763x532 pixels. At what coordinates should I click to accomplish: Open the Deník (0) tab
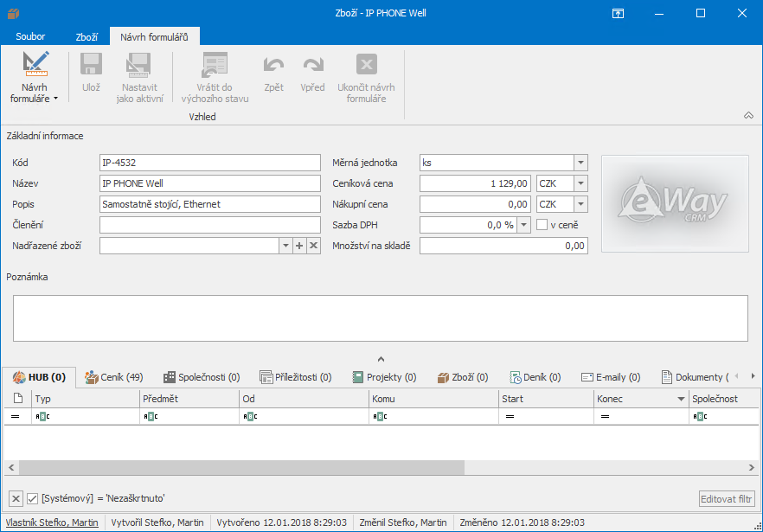tap(535, 377)
